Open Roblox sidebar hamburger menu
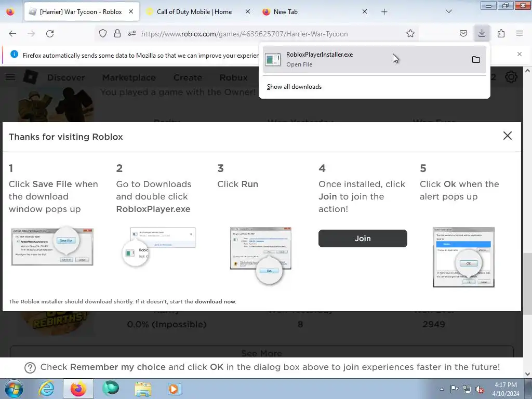 pyautogui.click(x=10, y=77)
